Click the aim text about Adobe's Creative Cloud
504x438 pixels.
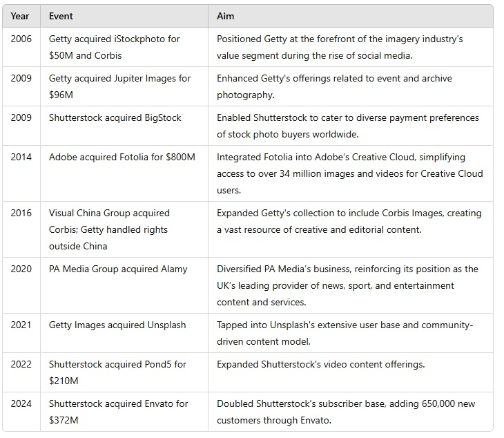coord(349,173)
